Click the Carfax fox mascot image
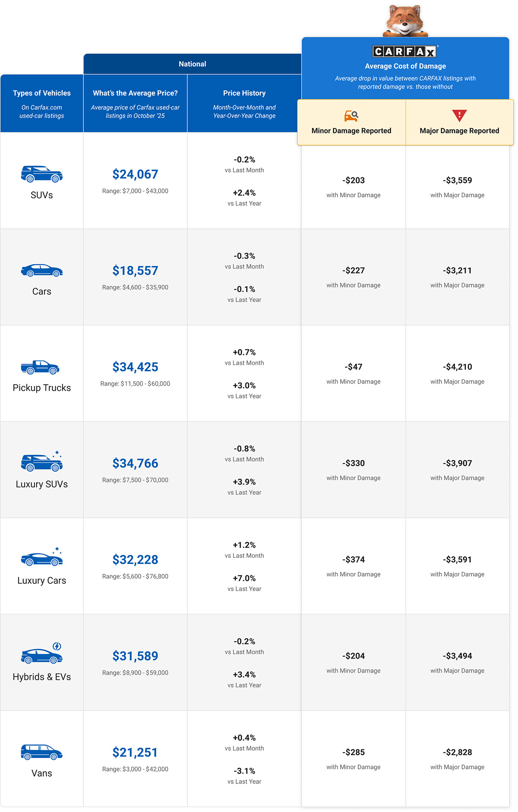The width and height of the screenshot is (518, 812). [x=405, y=21]
